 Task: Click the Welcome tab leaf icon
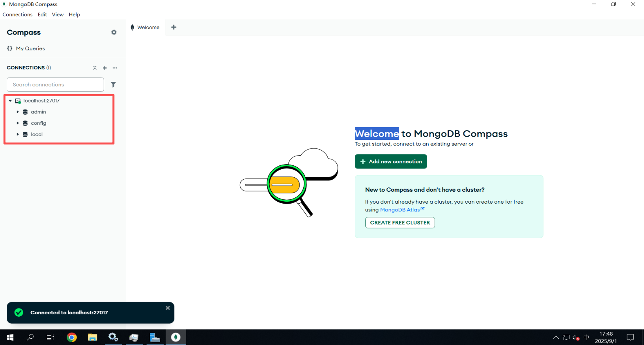pyautogui.click(x=132, y=27)
